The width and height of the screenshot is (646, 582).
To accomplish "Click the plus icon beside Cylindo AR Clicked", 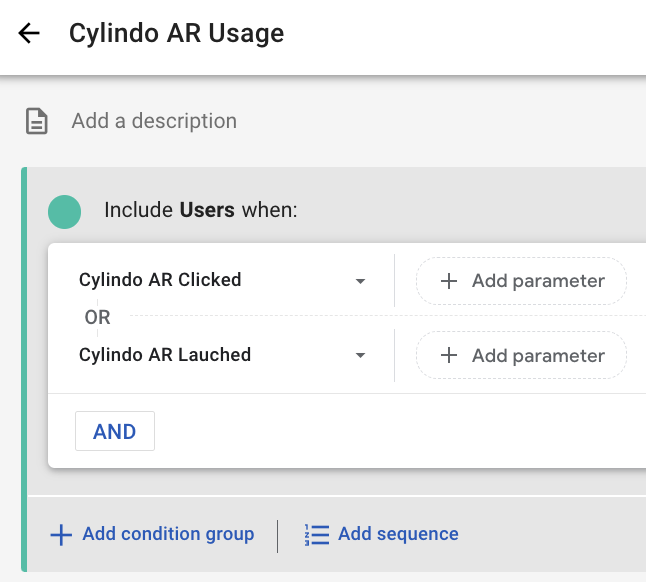I will [449, 281].
